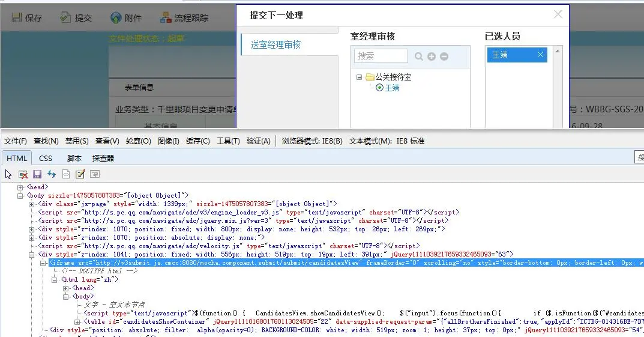Remove 王靖 from 已选人员 list
Screen dimensions: 644x337
pos(541,54)
